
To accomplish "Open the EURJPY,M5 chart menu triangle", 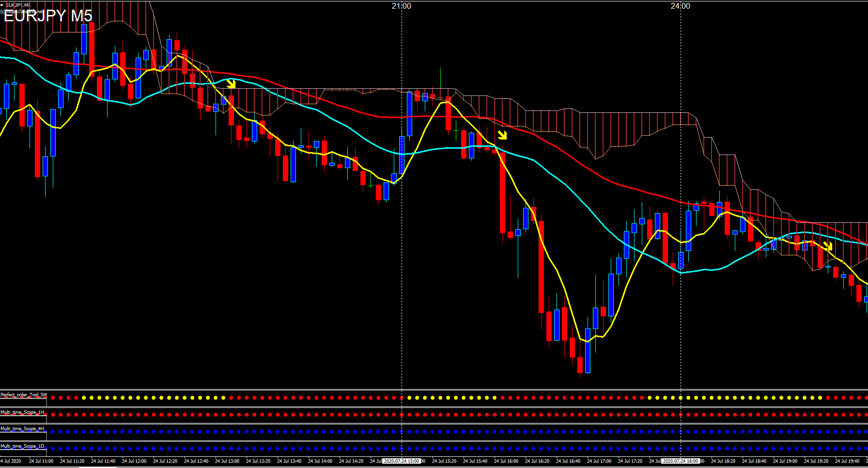I will click(2, 5).
